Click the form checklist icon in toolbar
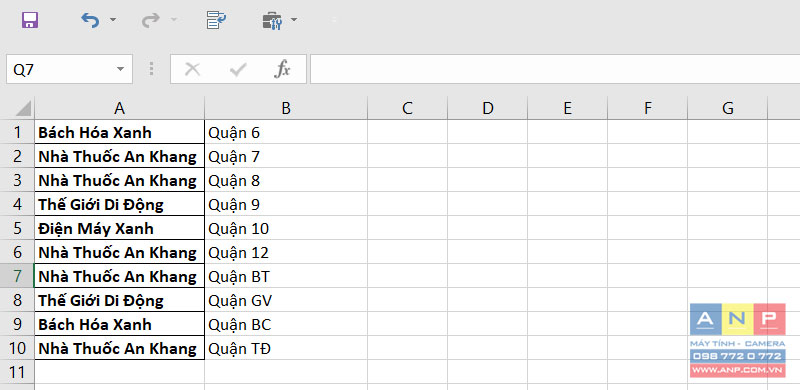 pos(216,20)
